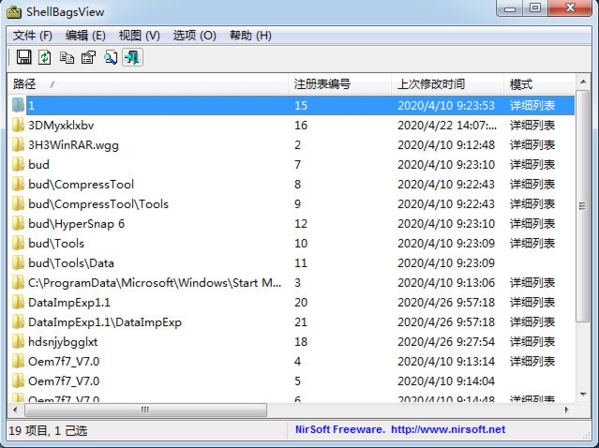This screenshot has width=599, height=448.
Task: Click horizontal scrollbar right arrow
Action: (567, 410)
